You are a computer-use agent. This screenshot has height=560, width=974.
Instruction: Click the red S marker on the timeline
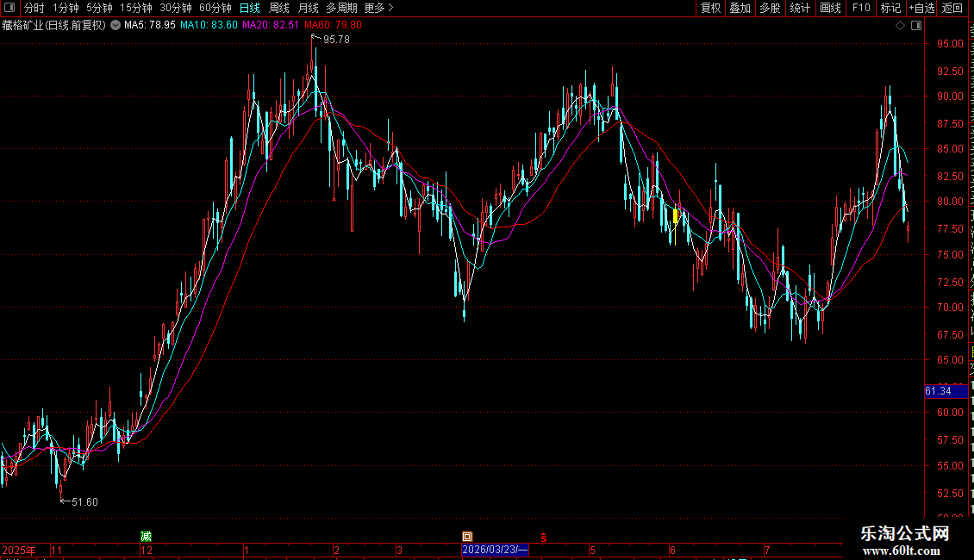coord(544,538)
